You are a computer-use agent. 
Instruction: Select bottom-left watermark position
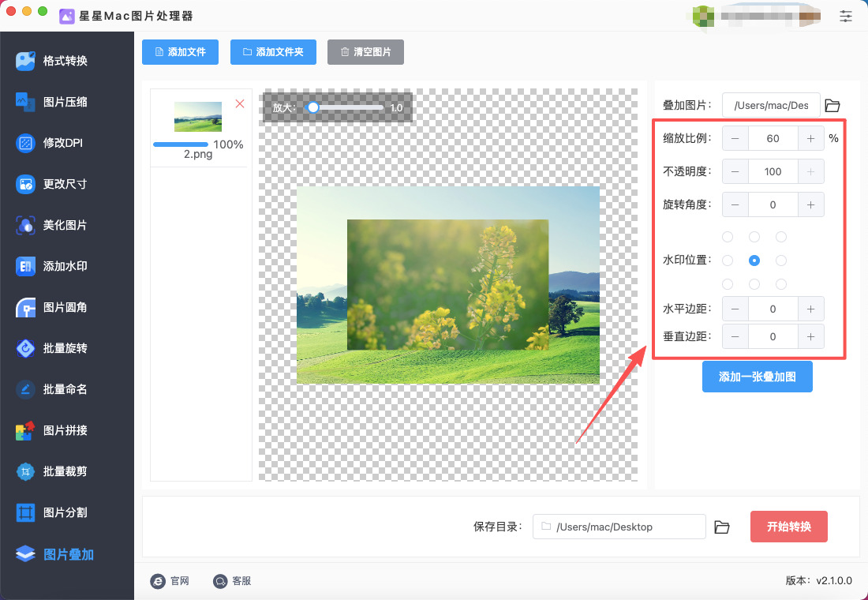728,284
